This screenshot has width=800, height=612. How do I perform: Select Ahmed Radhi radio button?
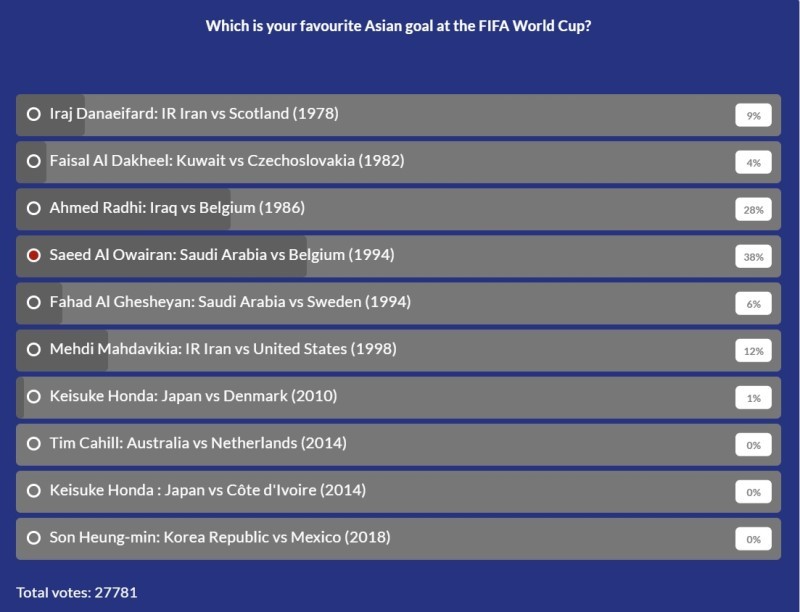click(34, 209)
